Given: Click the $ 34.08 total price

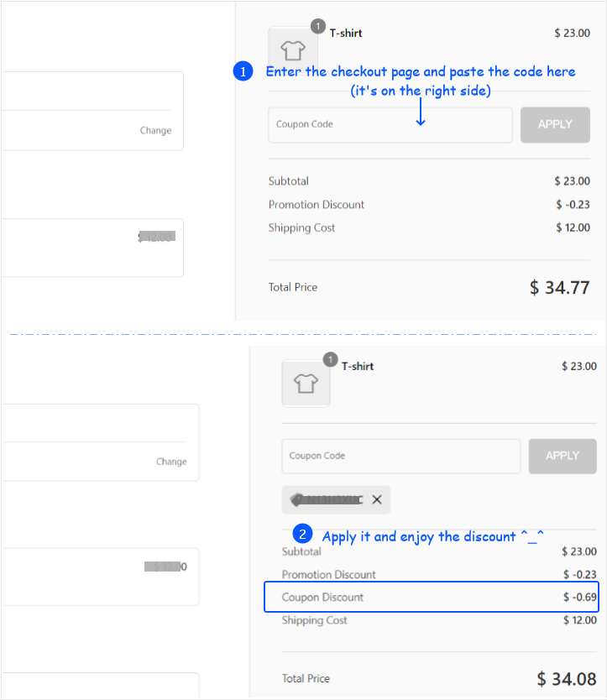Looking at the screenshot, I should click(x=567, y=678).
